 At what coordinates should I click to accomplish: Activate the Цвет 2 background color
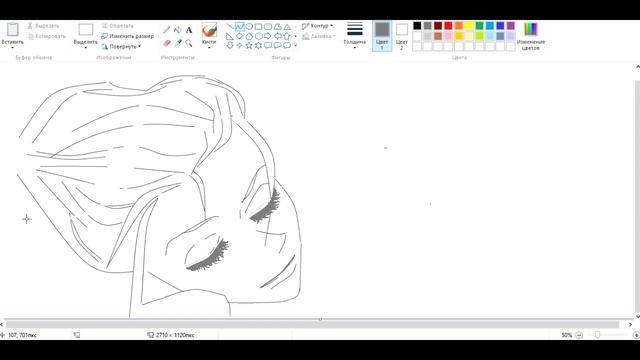[402, 36]
